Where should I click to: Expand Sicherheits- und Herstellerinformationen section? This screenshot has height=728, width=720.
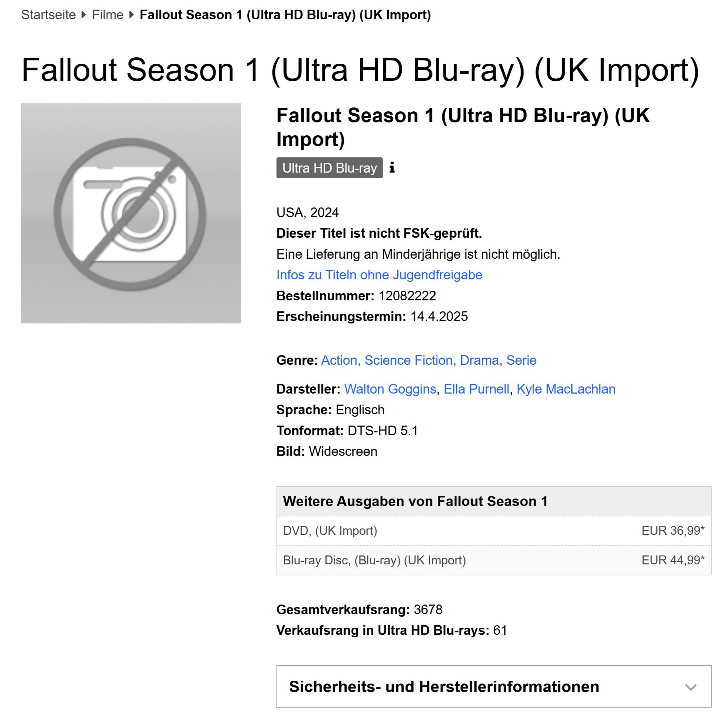coord(444,687)
